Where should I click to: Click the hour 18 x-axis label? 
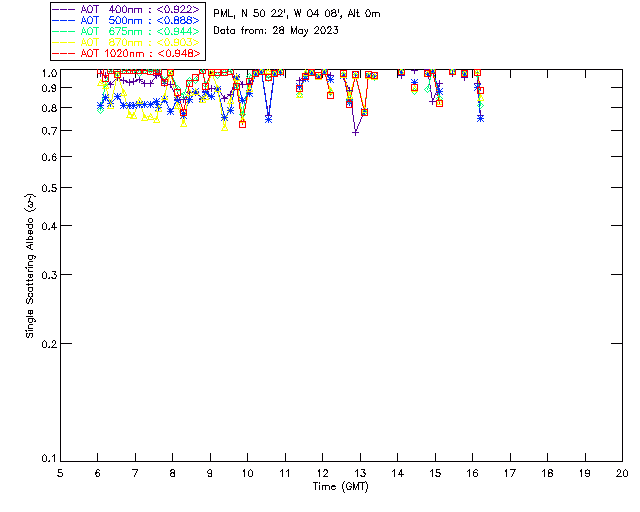tap(547, 473)
